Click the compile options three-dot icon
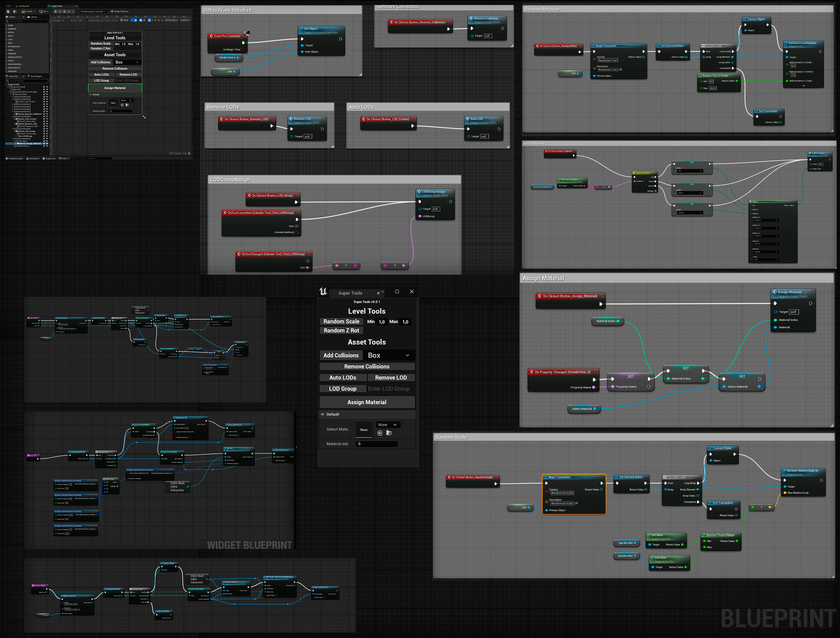This screenshot has height=638, width=840. click(35, 11)
